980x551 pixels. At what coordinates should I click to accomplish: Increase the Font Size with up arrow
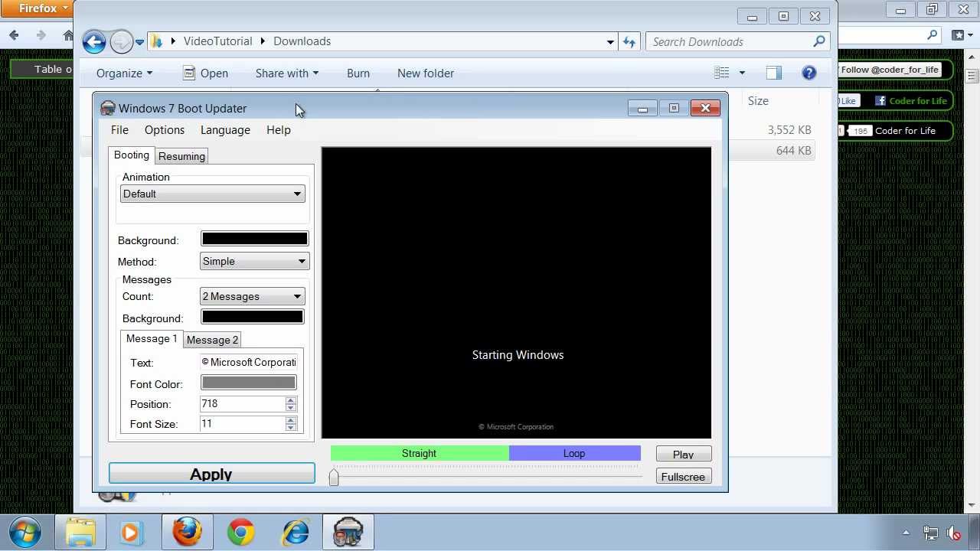tap(291, 420)
